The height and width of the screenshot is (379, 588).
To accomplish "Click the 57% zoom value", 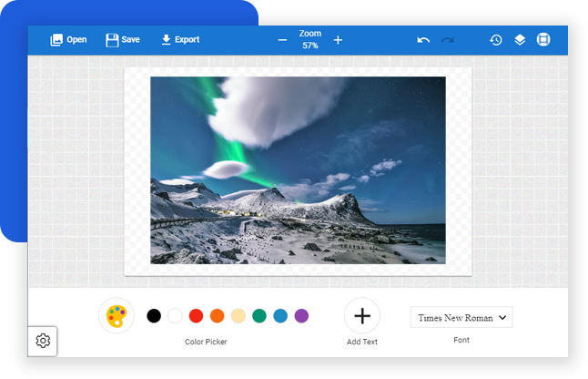I will click(310, 46).
